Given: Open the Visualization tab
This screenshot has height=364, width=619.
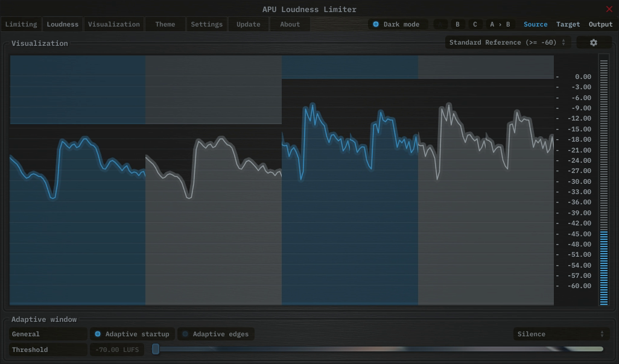Looking at the screenshot, I should tap(113, 25).
